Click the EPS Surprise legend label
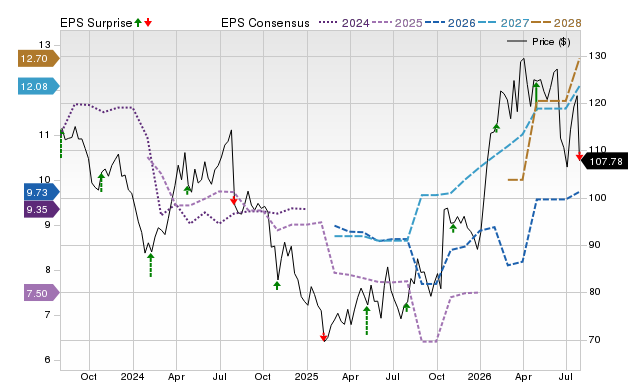The image size is (640, 382). [96, 23]
